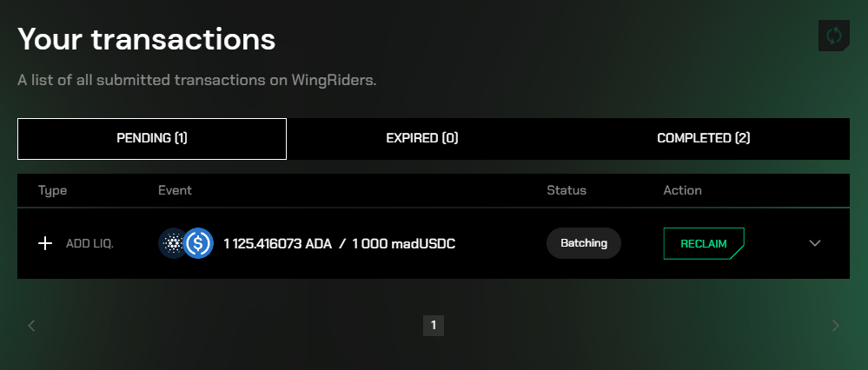The height and width of the screenshot is (370, 868).
Task: Click the 1 125.416073 ADA amount text
Action: point(278,243)
